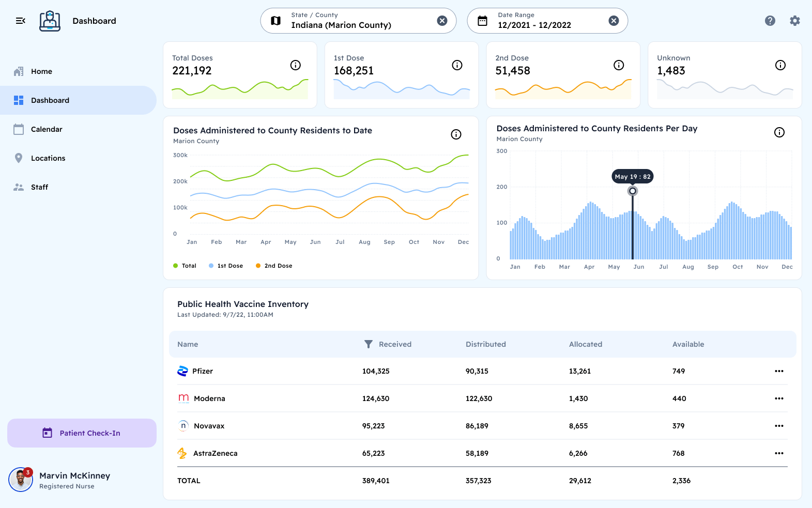The height and width of the screenshot is (508, 812).
Task: Click info icon on Doses Per Day chart
Action: pyautogui.click(x=779, y=132)
